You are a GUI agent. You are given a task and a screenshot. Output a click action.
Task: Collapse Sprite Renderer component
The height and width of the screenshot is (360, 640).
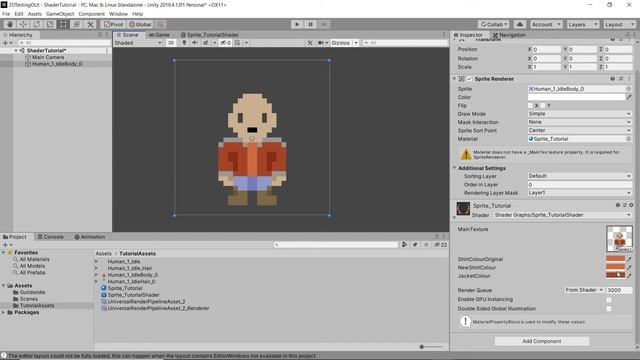tap(454, 79)
